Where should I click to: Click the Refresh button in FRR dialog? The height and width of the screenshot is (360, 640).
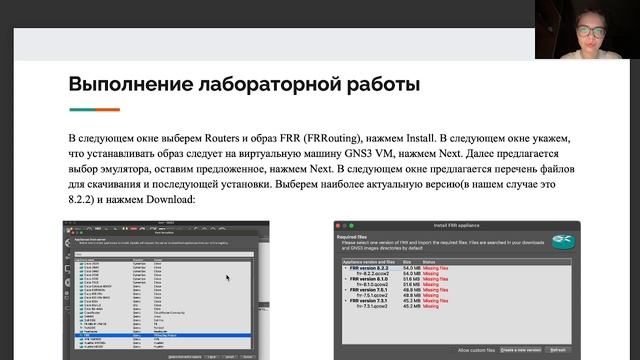click(558, 350)
